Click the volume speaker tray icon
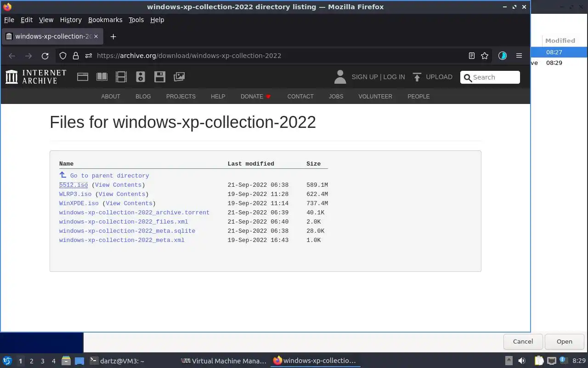588x368 pixels. [522, 361]
